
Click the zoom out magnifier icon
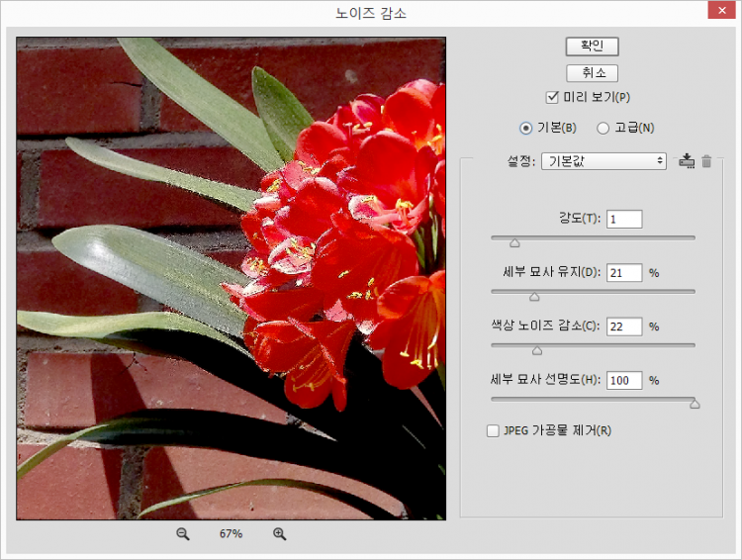click(x=182, y=534)
